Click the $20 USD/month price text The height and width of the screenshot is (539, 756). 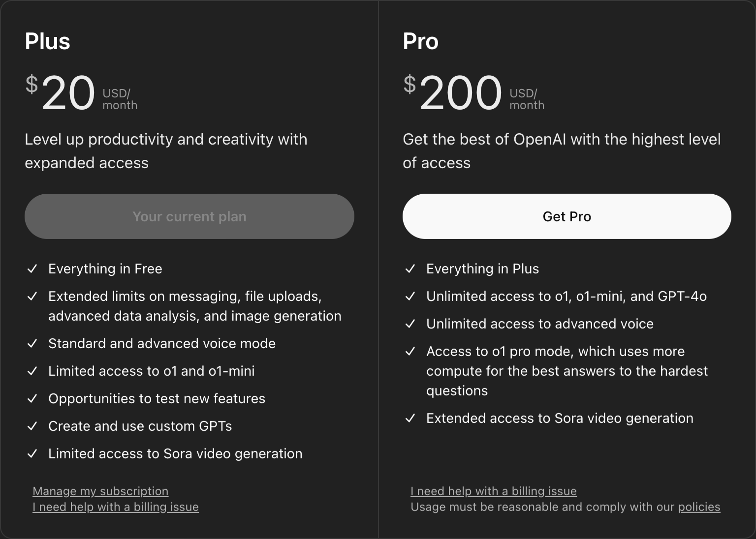pyautogui.click(x=81, y=93)
